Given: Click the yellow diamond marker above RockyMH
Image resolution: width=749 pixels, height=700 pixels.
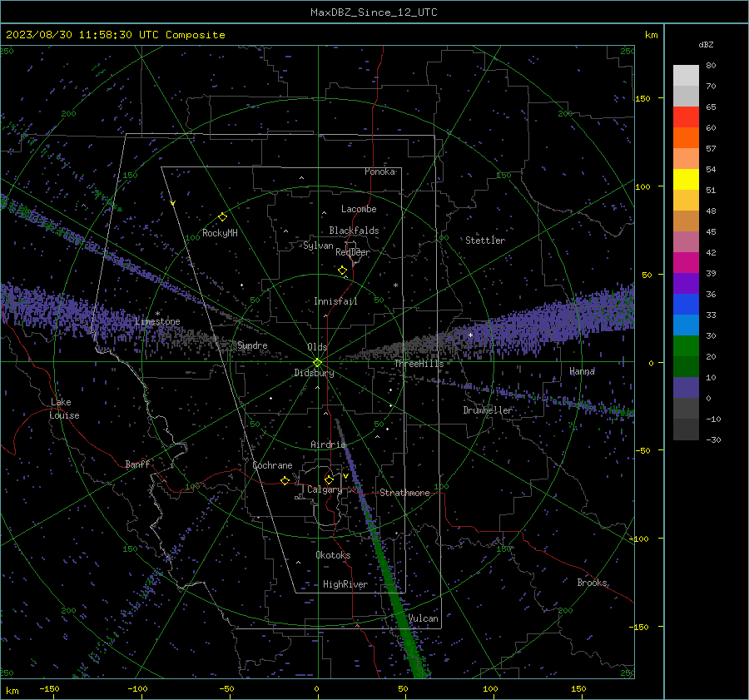Looking at the screenshot, I should point(222,217).
